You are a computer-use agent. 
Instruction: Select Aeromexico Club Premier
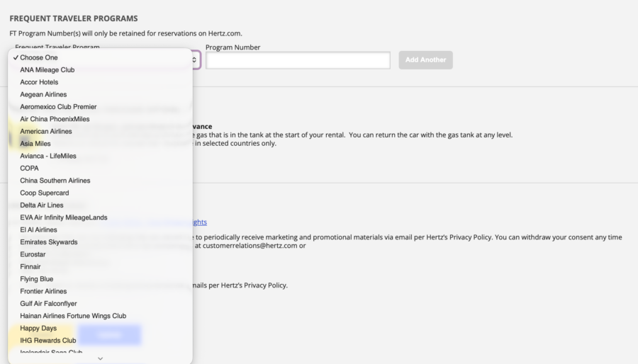point(100,107)
